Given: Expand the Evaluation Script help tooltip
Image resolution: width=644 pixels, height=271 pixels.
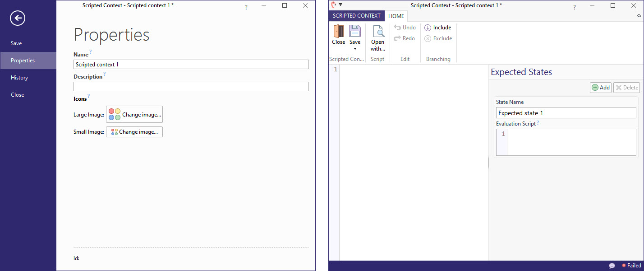Looking at the screenshot, I should point(538,123).
